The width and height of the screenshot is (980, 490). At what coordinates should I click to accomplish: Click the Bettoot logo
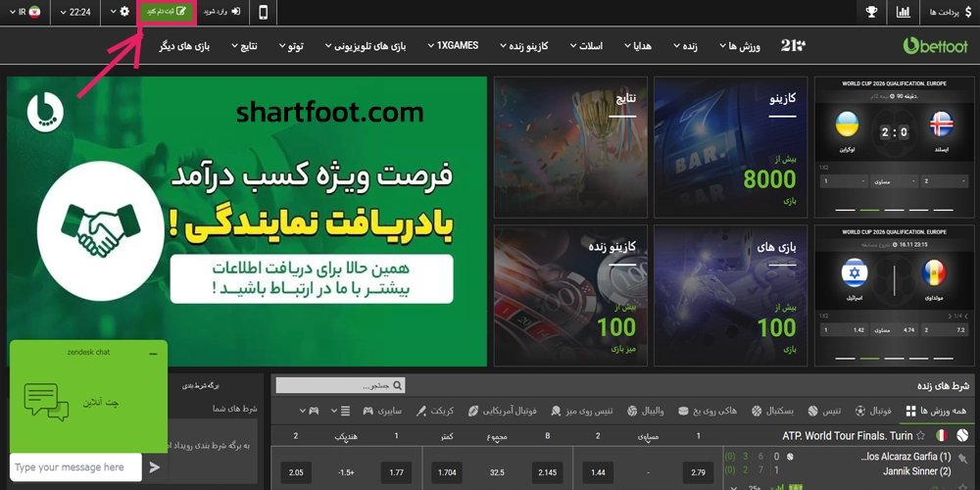pos(935,46)
